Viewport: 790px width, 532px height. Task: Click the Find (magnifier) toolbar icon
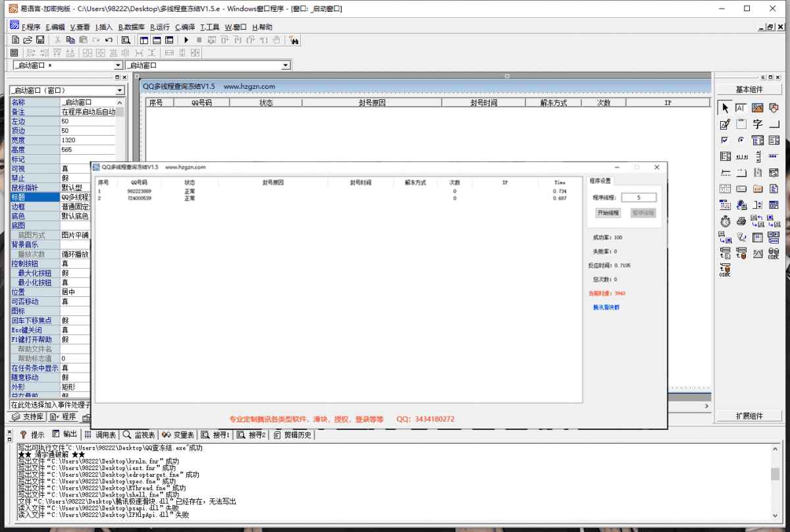(x=126, y=40)
